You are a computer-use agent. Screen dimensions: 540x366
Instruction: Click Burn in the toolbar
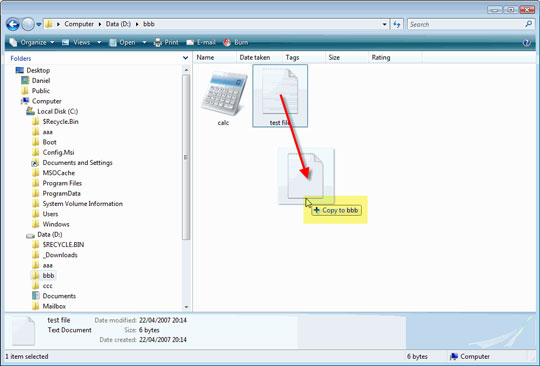pyautogui.click(x=236, y=42)
